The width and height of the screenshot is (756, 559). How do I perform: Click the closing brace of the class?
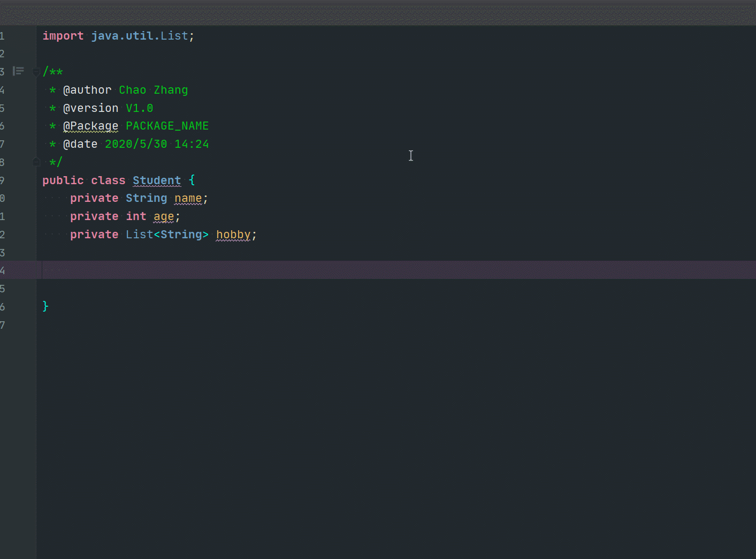(45, 306)
